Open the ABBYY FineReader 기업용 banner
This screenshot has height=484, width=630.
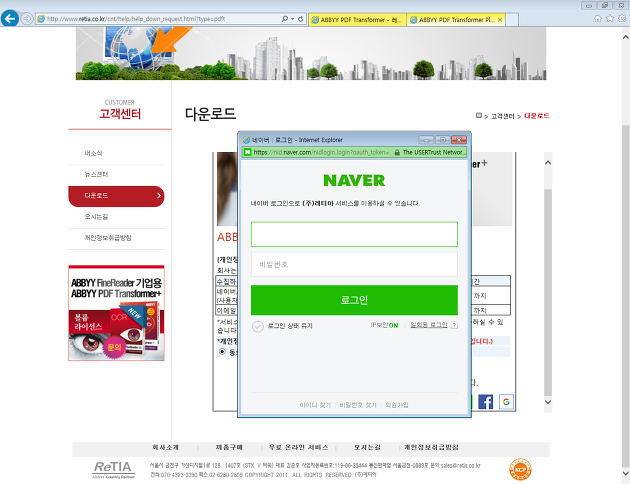point(116,313)
